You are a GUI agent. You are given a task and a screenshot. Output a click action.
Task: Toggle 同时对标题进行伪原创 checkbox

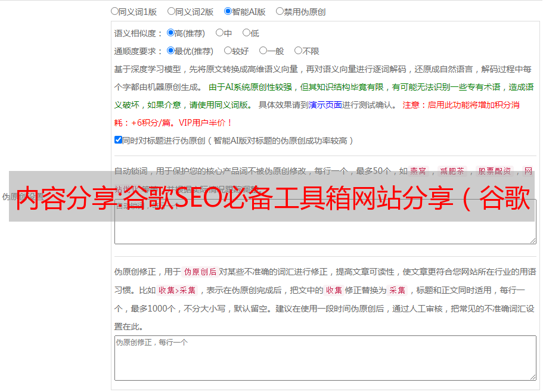(x=118, y=140)
